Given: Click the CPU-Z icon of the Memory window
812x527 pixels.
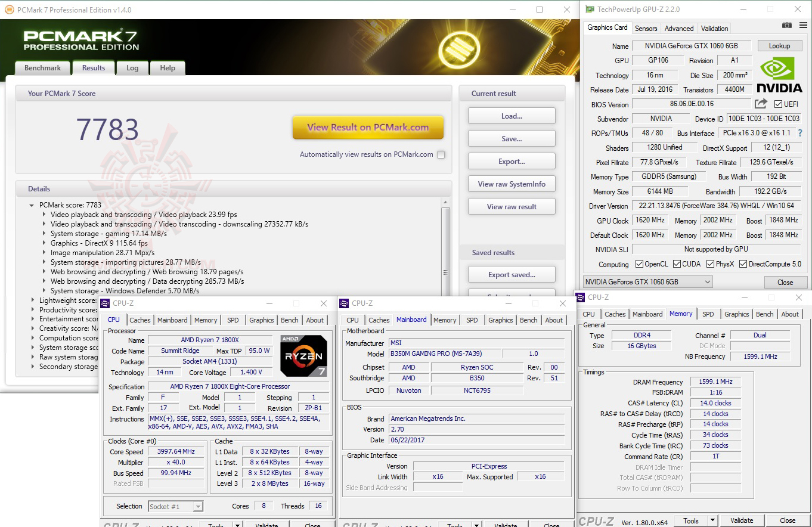Looking at the screenshot, I should tap(581, 297).
